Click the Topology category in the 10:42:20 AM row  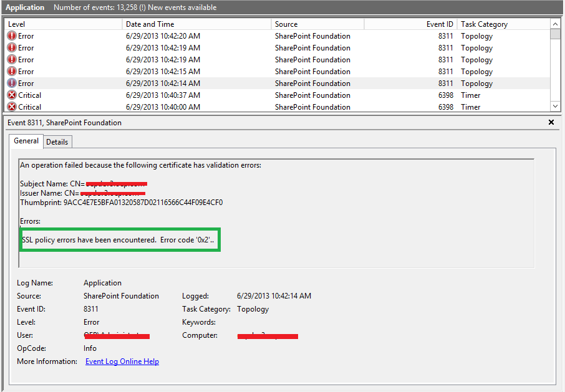pos(476,36)
